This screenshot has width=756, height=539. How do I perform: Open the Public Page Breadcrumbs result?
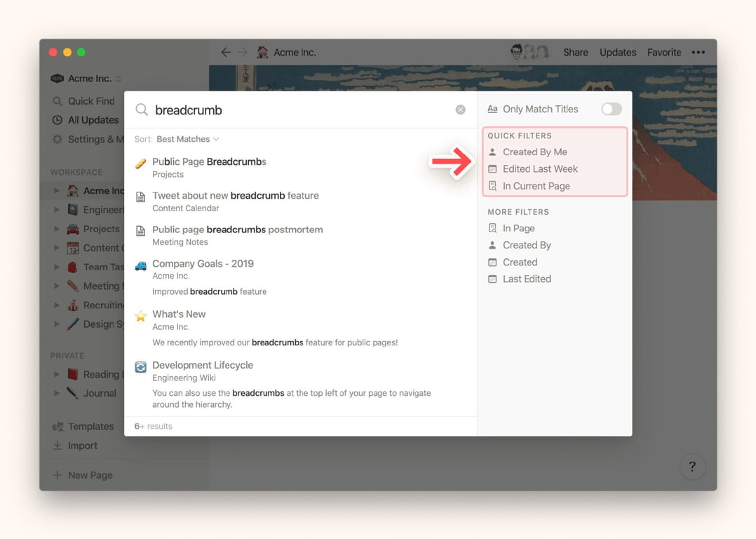click(209, 162)
